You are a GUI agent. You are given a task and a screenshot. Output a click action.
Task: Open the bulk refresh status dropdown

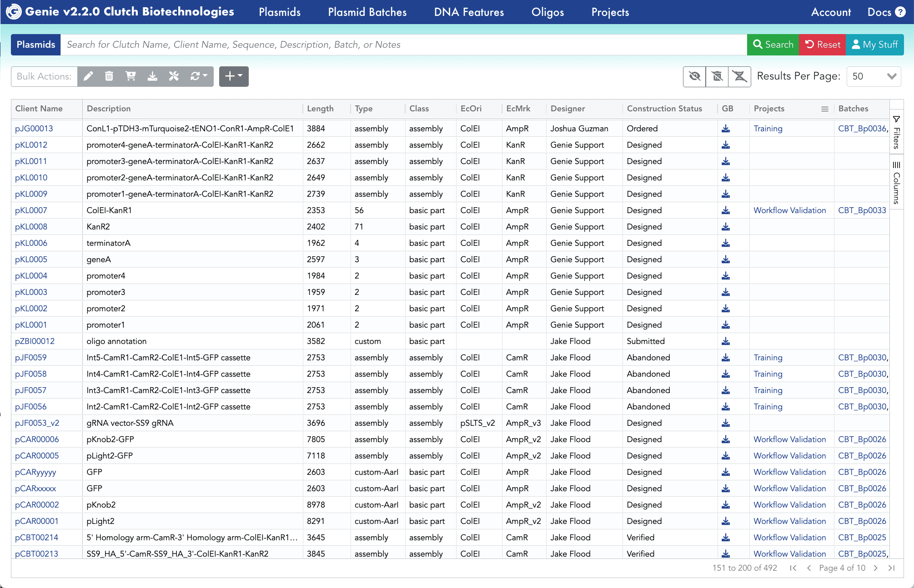coord(199,76)
